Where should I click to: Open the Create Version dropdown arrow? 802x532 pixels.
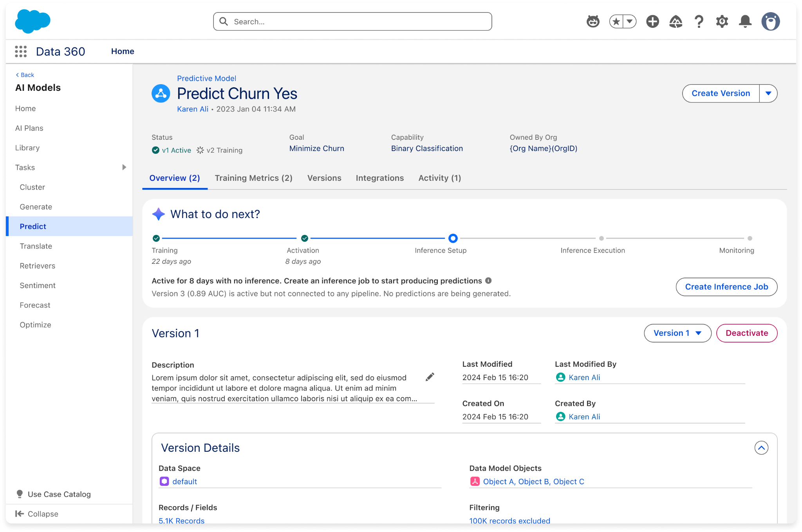point(768,94)
